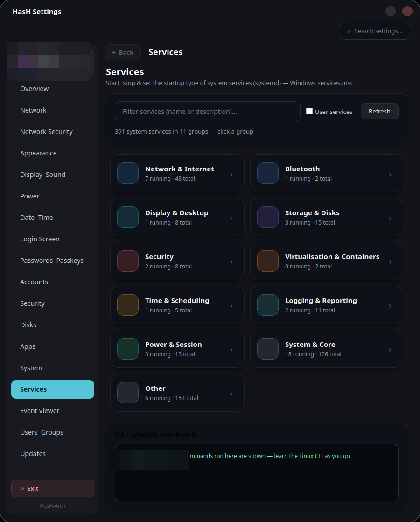Expand Security group chevron
The image size is (420, 522).
[x=231, y=262]
